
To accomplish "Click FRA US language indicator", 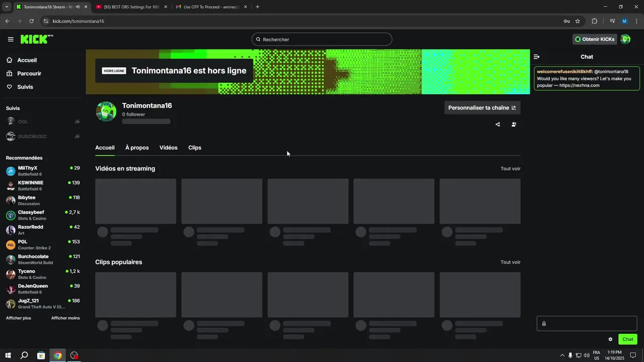I will click(597, 355).
